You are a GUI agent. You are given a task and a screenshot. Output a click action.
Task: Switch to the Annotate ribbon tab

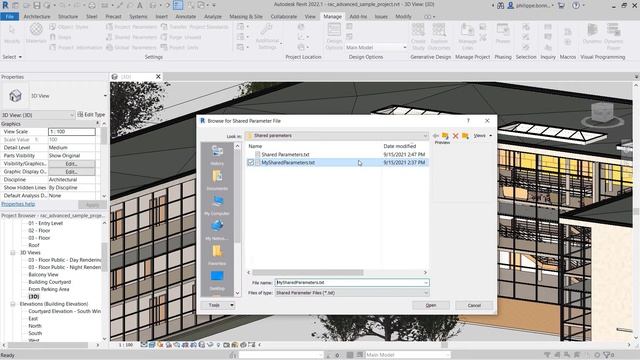point(186,17)
